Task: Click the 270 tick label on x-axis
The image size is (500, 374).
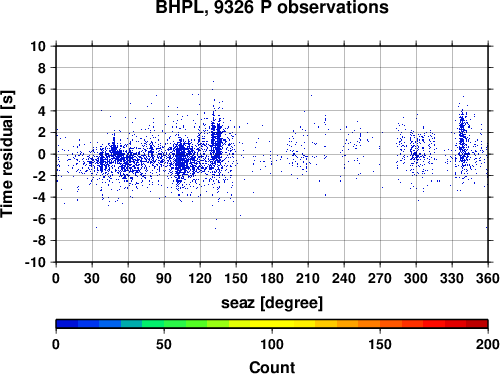Action: [380, 278]
